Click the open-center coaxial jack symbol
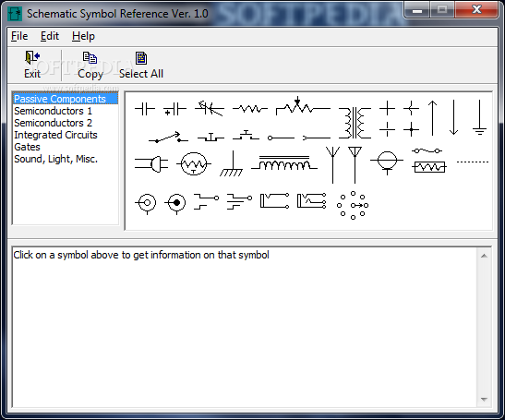 pyautogui.click(x=147, y=203)
